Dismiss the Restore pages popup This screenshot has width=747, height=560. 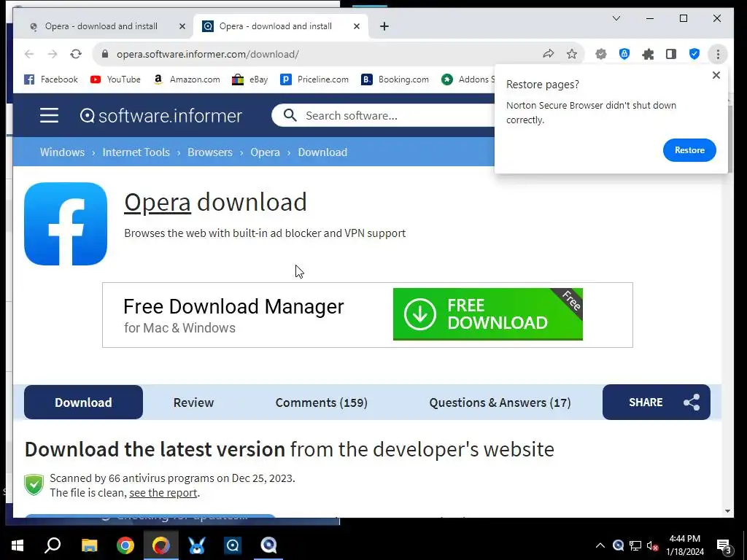pyautogui.click(x=716, y=75)
